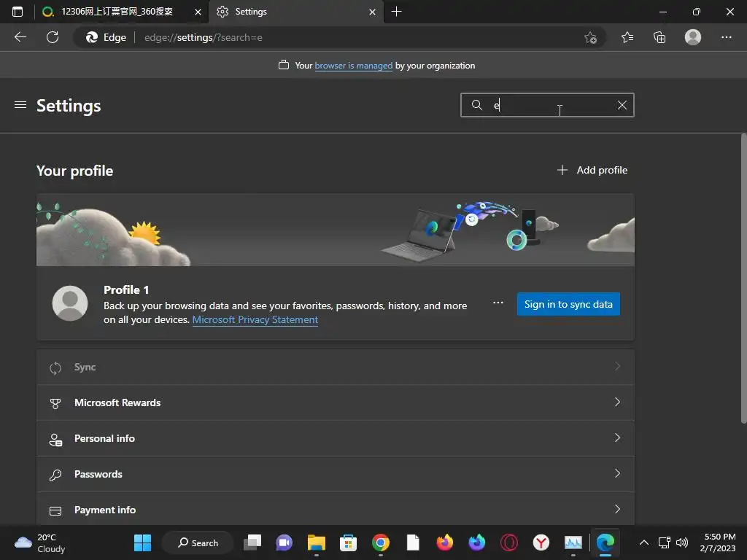Expand the Microsoft Rewards row
Viewport: 747px width, 560px height.
point(336,402)
